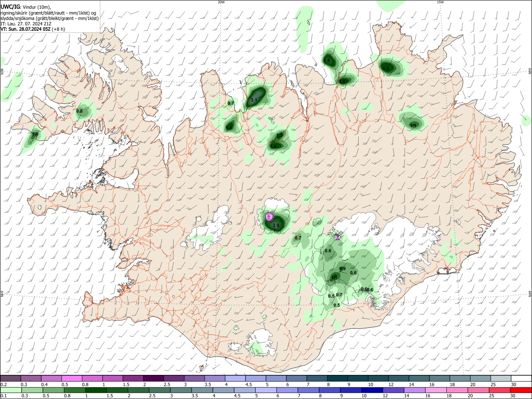Click the dusky purple 0.2–0.3 snow swatch
532x399 pixels.
tap(11, 378)
